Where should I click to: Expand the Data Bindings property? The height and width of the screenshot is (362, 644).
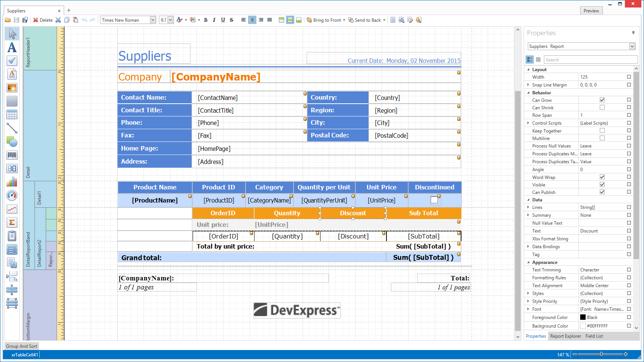(528, 247)
